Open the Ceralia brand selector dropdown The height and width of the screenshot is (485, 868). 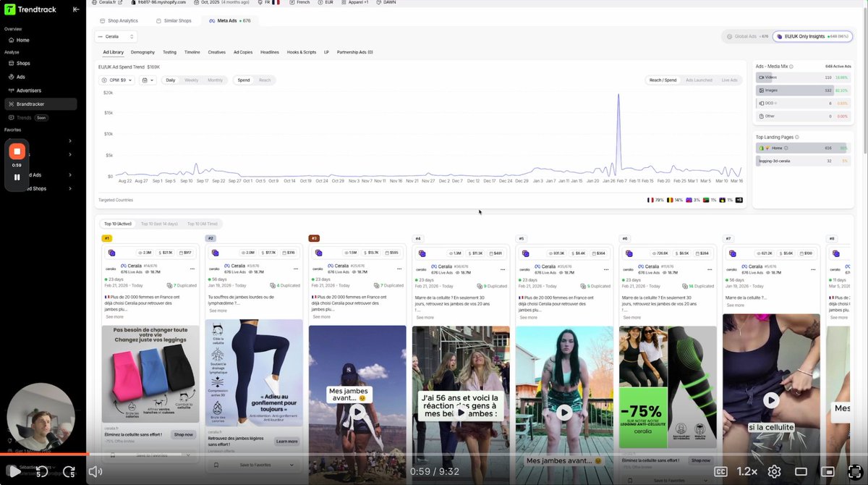tap(116, 36)
